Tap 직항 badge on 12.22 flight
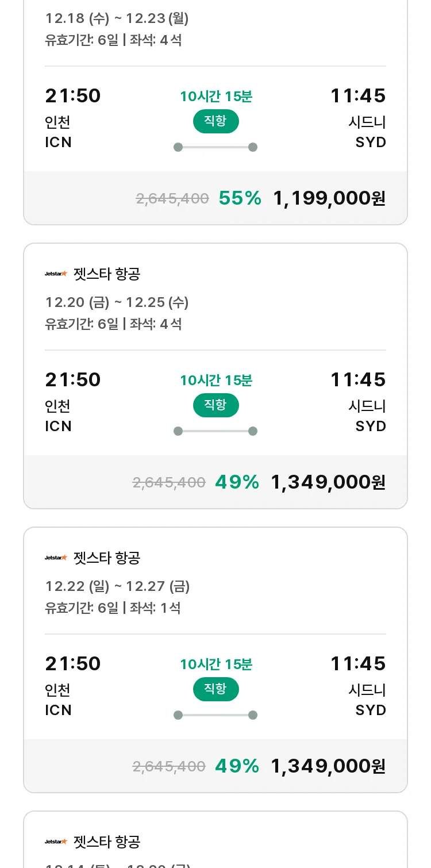This screenshot has height=868, width=431. click(x=215, y=689)
